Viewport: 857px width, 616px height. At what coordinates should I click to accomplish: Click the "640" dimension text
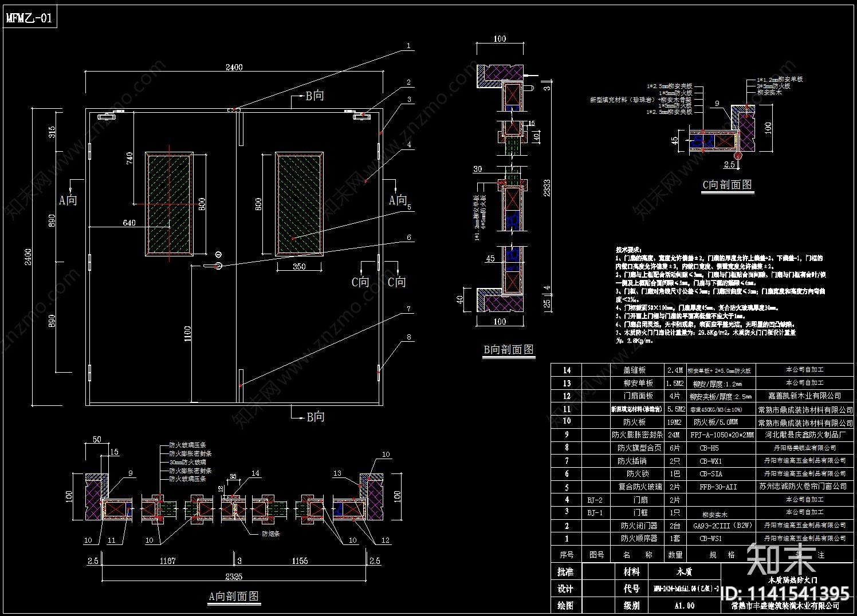tap(129, 223)
